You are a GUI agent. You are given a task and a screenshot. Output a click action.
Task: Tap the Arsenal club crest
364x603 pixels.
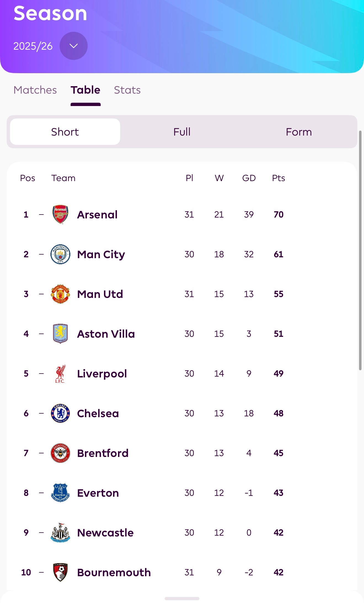(x=60, y=214)
